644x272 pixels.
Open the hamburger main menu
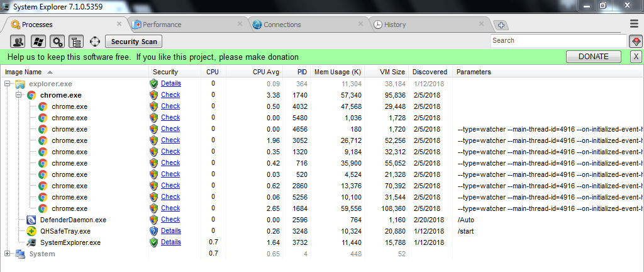(x=634, y=24)
